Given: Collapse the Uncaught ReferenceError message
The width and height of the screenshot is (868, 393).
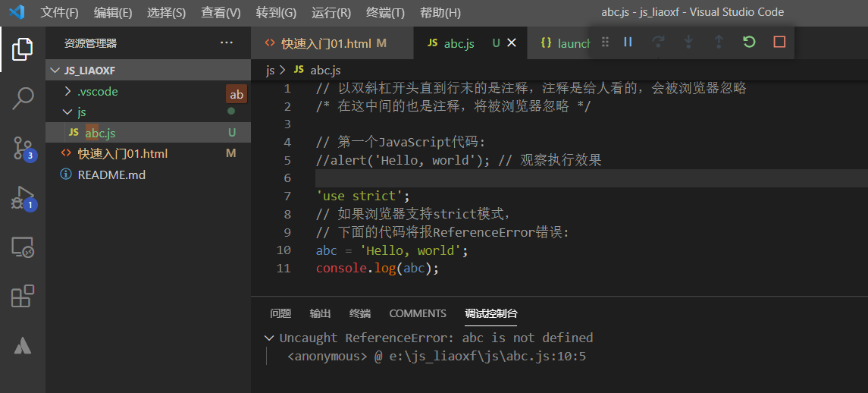Looking at the screenshot, I should 269,338.
